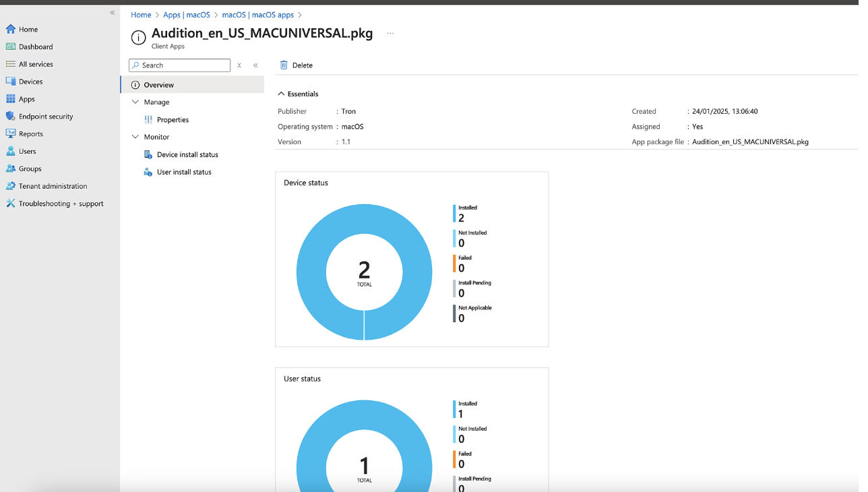This screenshot has height=492, width=868.
Task: Collapse the left portal sidebar
Action: [113, 13]
